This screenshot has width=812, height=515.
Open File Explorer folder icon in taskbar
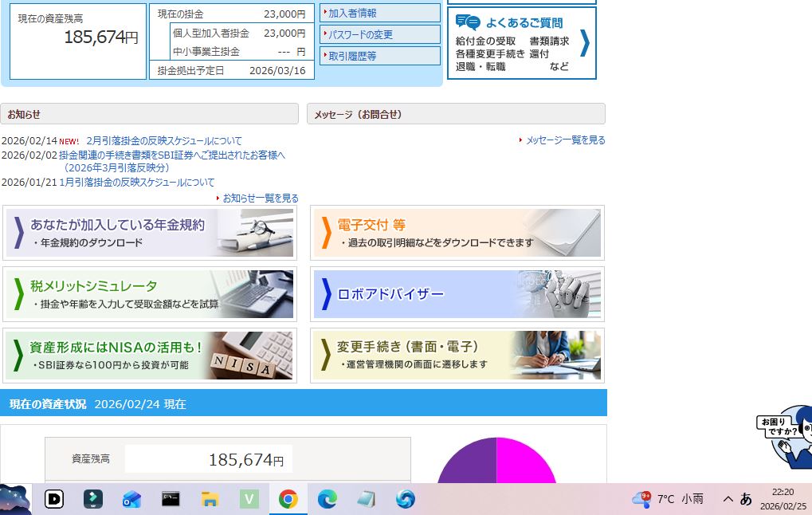click(210, 499)
